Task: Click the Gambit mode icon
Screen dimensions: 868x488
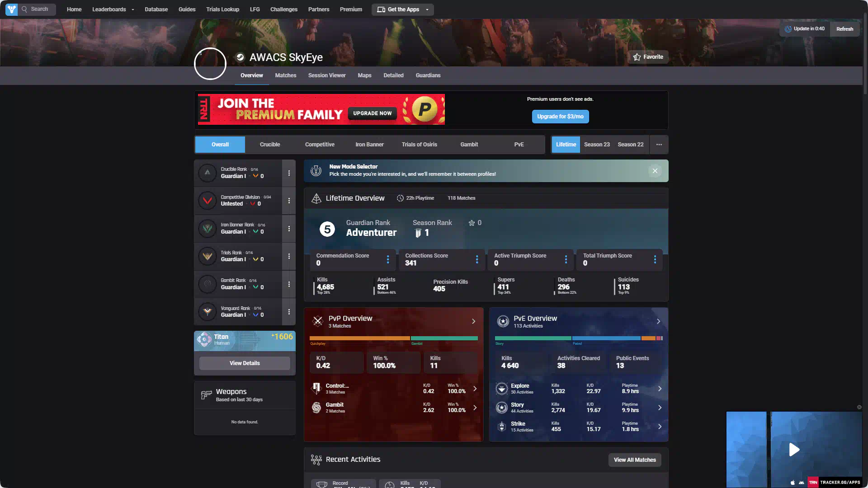Action: click(316, 408)
